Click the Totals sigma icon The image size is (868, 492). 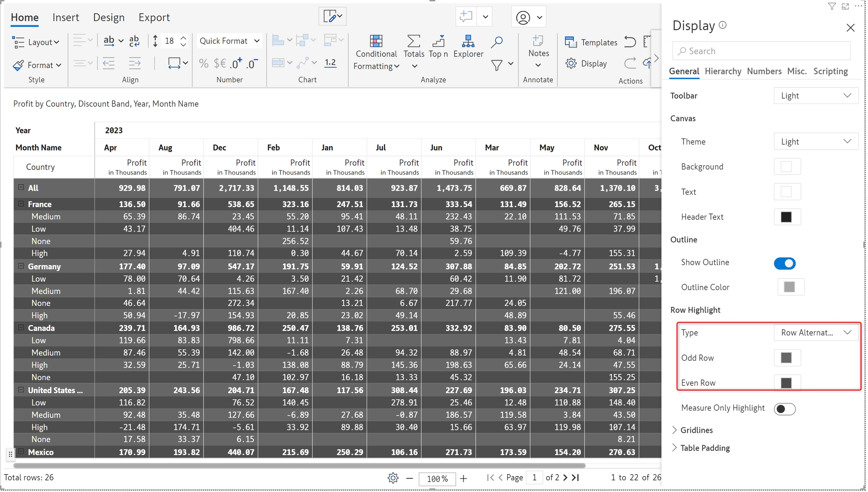coord(413,41)
